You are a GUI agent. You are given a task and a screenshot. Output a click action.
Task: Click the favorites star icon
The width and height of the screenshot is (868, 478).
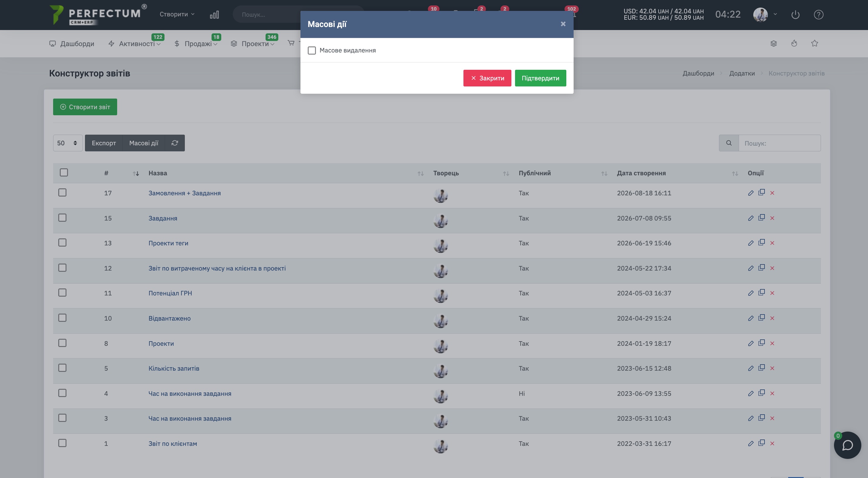pyautogui.click(x=814, y=43)
